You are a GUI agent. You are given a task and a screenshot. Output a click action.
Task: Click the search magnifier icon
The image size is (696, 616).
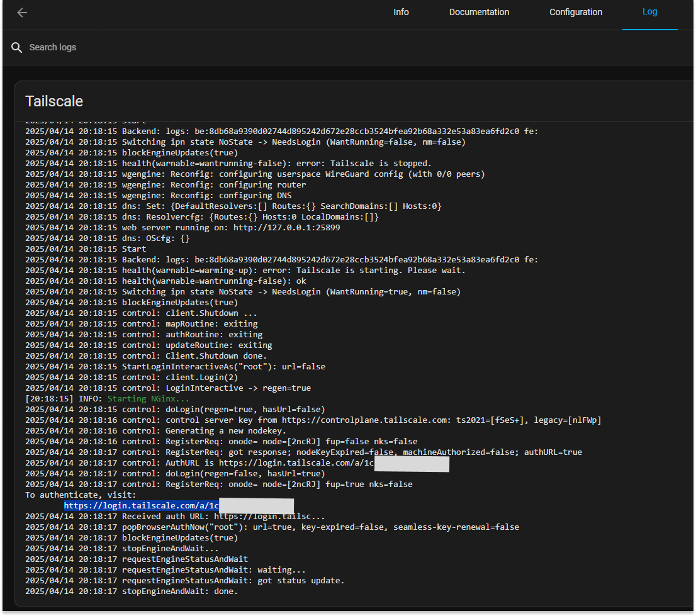pyautogui.click(x=17, y=48)
